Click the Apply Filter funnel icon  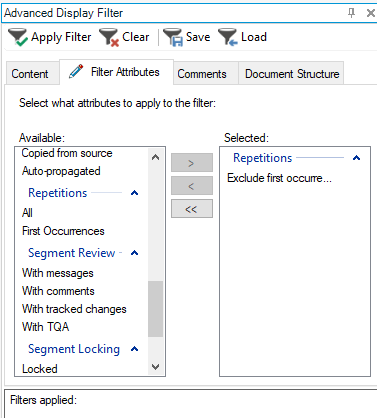point(18,37)
